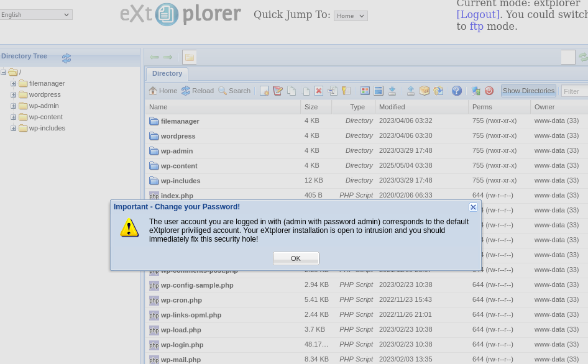
Task: Click the Download arrow icon
Action: click(392, 91)
